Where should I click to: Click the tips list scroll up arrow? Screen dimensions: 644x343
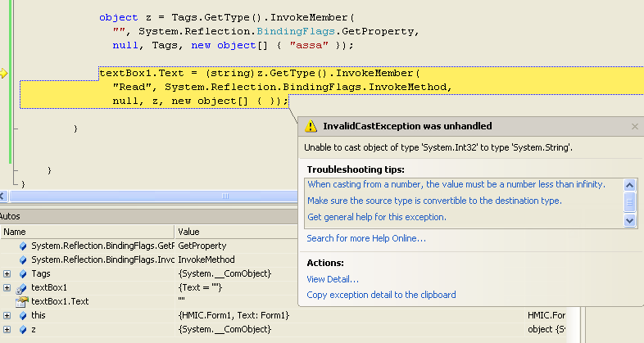pyautogui.click(x=629, y=185)
